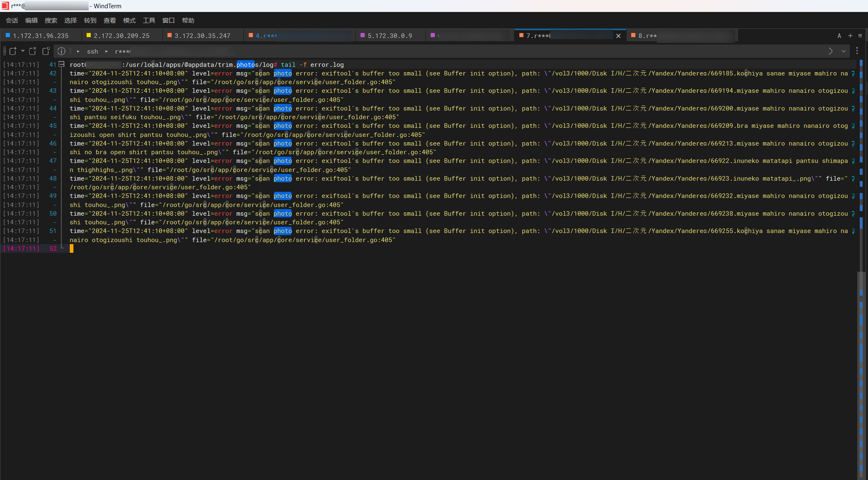Close the 7.r*** tab
The image size is (868, 480).
(x=618, y=36)
